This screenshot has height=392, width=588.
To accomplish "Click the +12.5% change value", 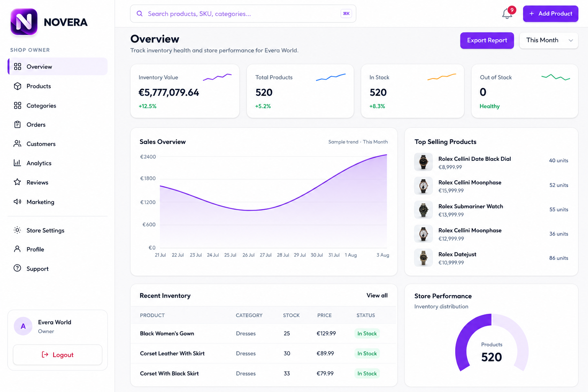I will (x=147, y=106).
